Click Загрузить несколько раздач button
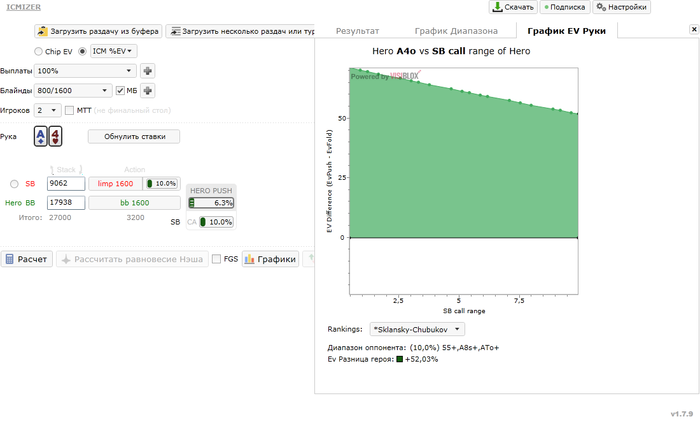 click(x=241, y=31)
